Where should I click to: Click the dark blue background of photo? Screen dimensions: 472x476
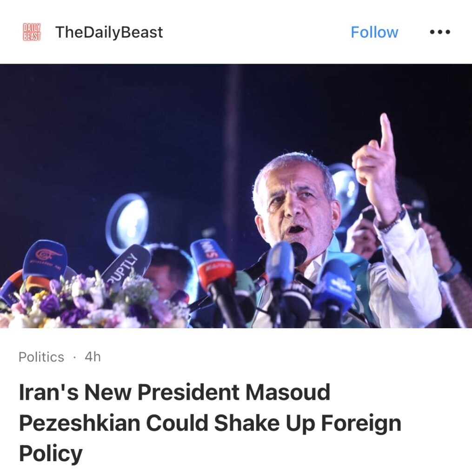[x=121, y=127]
